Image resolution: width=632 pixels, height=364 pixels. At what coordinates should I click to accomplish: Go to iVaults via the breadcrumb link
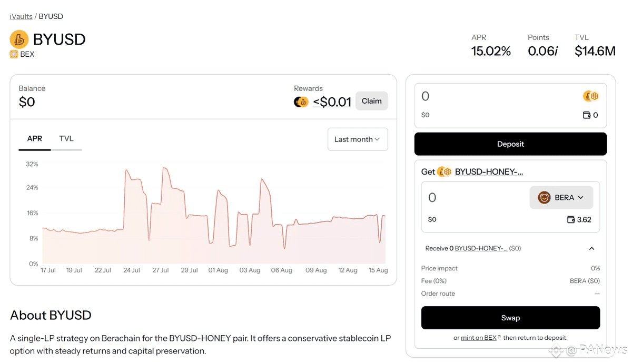[21, 16]
